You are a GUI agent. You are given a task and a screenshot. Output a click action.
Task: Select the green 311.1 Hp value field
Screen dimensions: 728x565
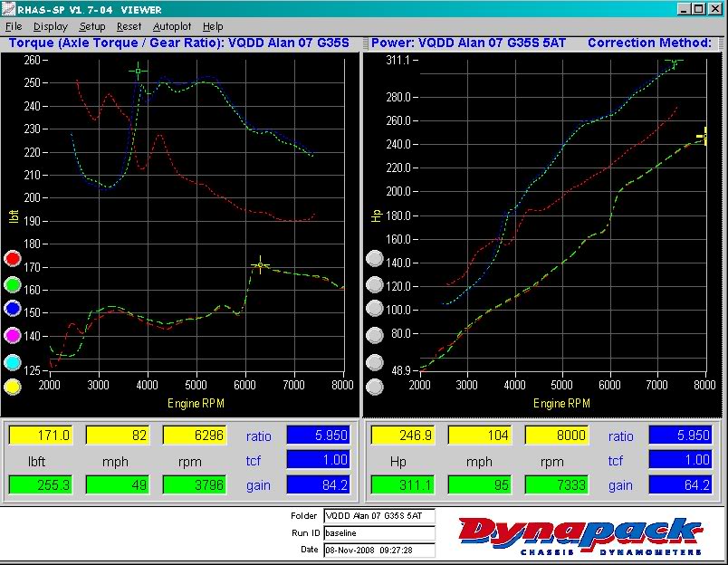click(403, 484)
